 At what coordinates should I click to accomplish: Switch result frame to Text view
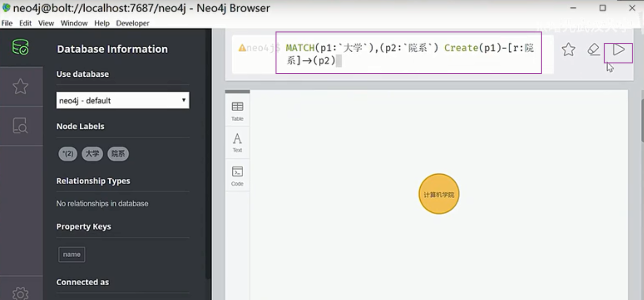point(237,142)
